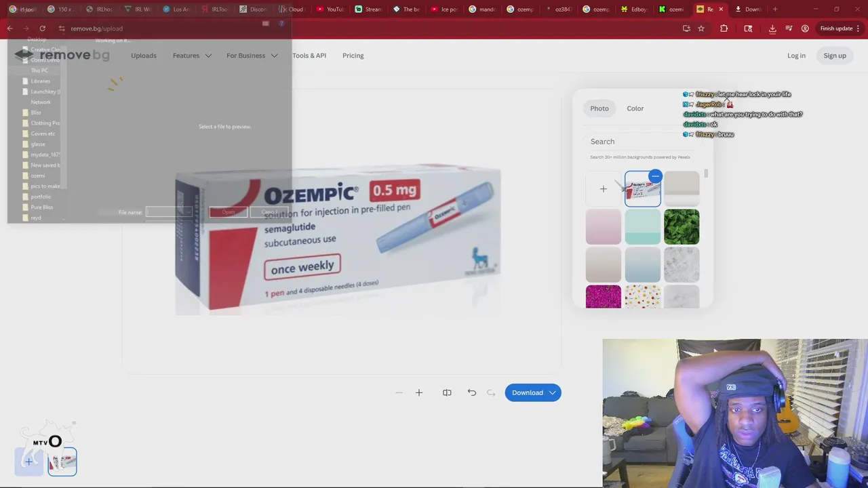Select the pink background swatch
The height and width of the screenshot is (488, 868).
click(603, 226)
